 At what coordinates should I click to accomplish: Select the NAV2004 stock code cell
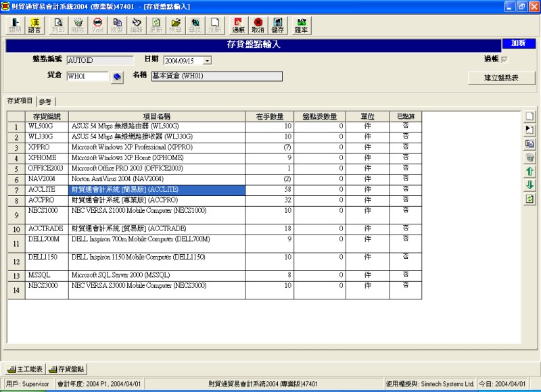(47, 179)
